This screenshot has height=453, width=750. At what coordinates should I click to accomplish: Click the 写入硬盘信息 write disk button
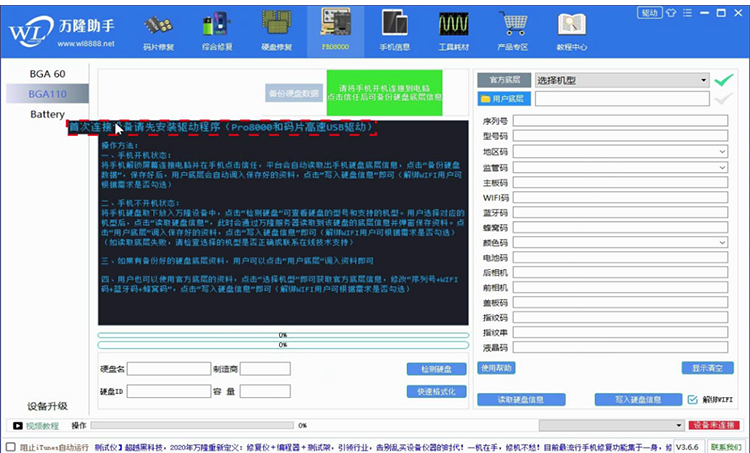(628, 400)
